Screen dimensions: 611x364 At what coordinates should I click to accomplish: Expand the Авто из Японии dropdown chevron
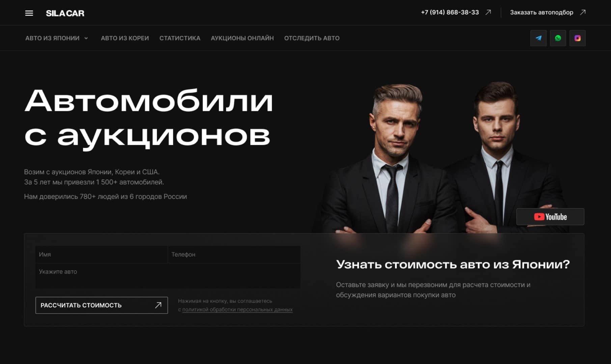pos(86,38)
